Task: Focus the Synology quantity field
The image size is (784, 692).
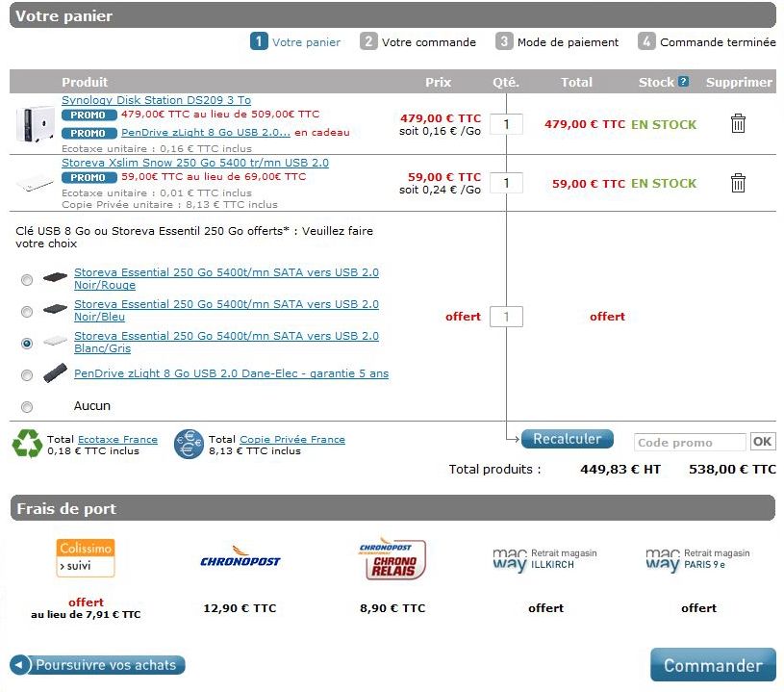Action: (507, 124)
